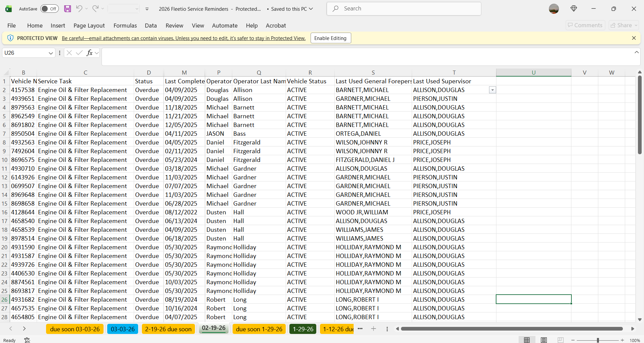644x343 pixels.
Task: Select row 26 header
Action: [x=5, y=299]
